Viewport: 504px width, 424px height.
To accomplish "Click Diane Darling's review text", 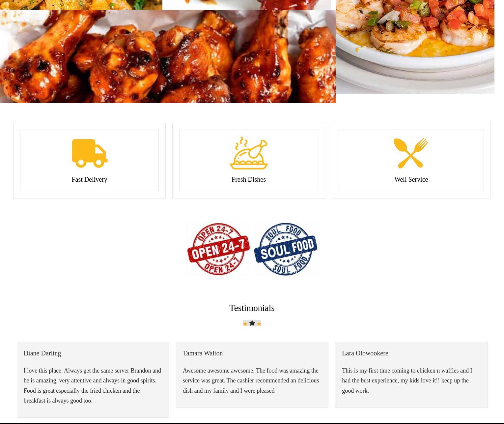I will pos(93,386).
